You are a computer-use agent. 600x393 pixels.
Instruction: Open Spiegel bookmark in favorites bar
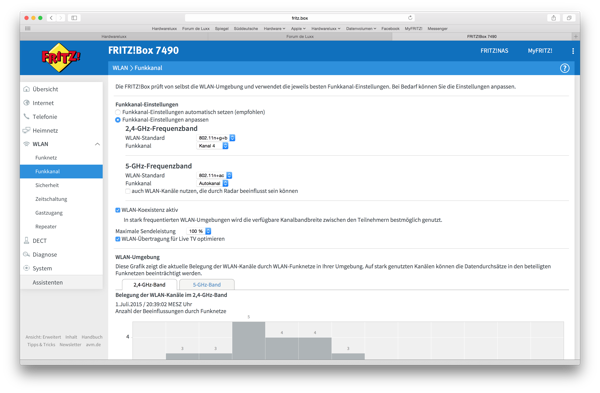[x=222, y=28]
